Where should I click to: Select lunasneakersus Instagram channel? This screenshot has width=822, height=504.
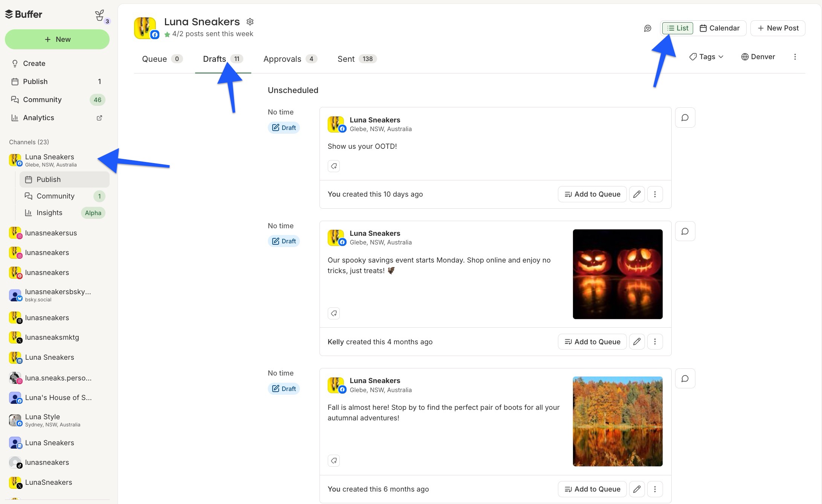click(57, 233)
